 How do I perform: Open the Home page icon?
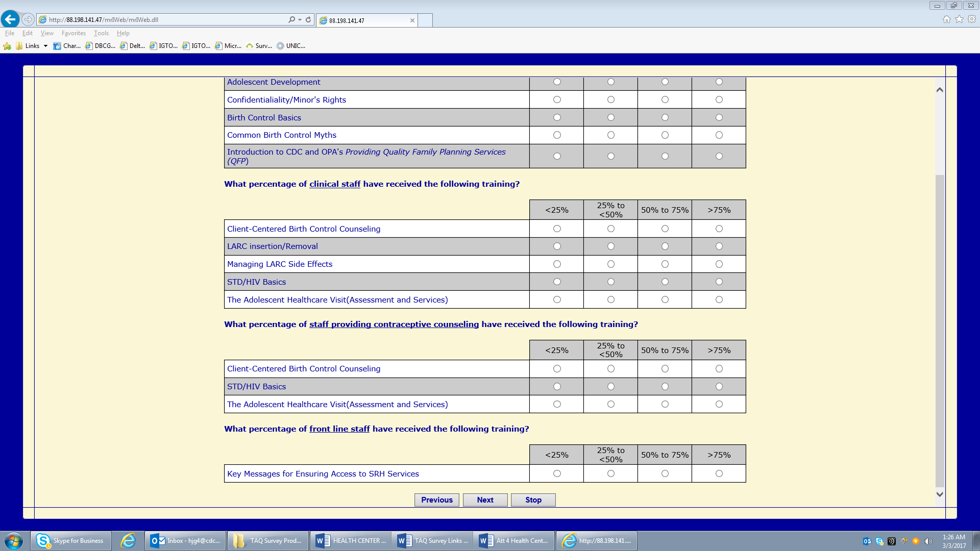pos(946,19)
